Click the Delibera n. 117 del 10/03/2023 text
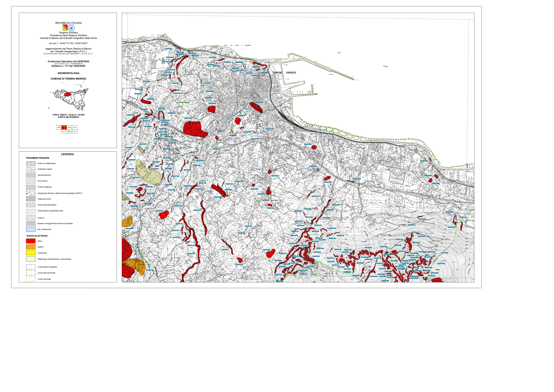The width and height of the screenshot is (554, 392). pos(69,66)
